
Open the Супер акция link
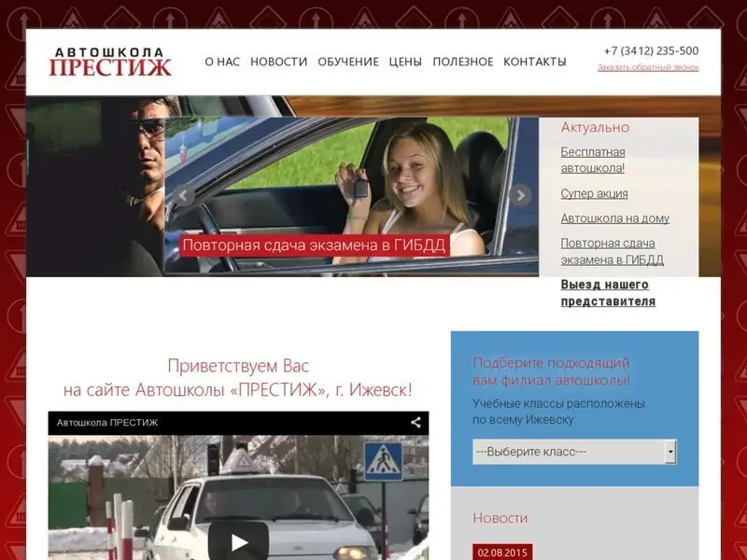594,193
